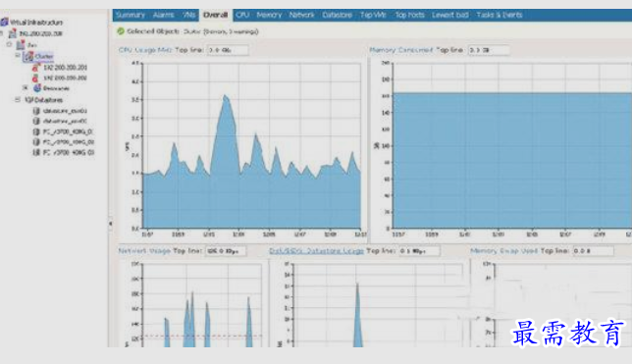Click the datastore_esx02 disk icon
This screenshot has height=364, width=632.
point(36,121)
